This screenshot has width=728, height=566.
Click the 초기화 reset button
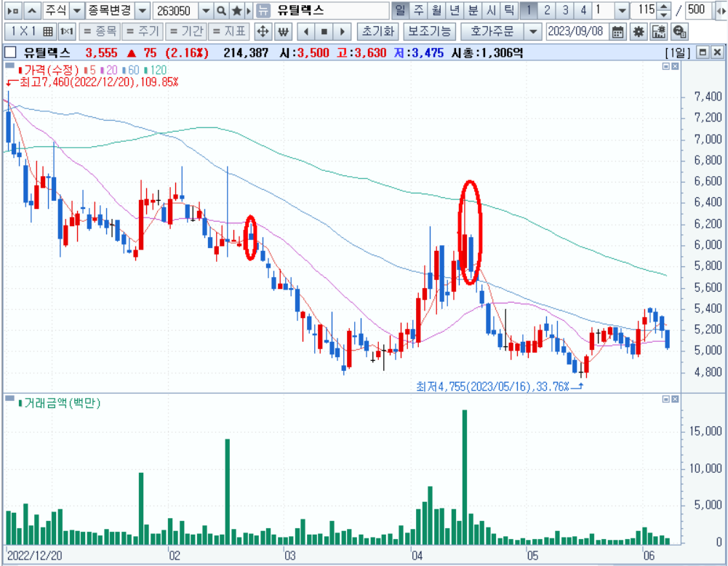click(x=378, y=31)
